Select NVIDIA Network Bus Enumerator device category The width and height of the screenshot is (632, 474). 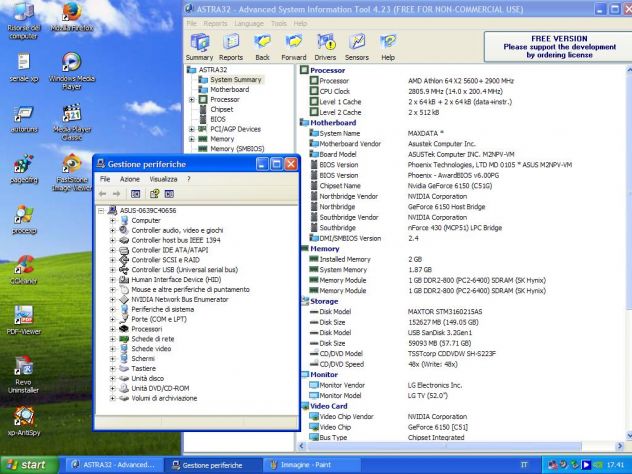coord(180,299)
